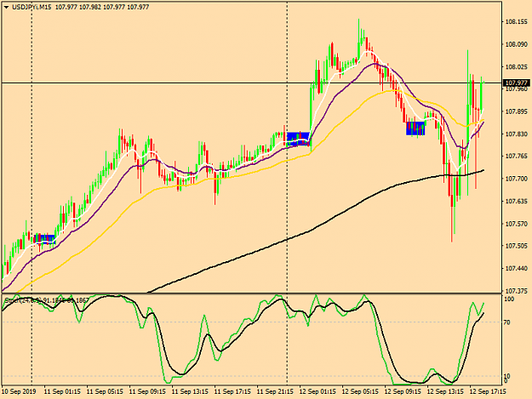
Task: Select the blue rectangle near 11 Sep 21:15
Action: pyautogui.click(x=298, y=139)
